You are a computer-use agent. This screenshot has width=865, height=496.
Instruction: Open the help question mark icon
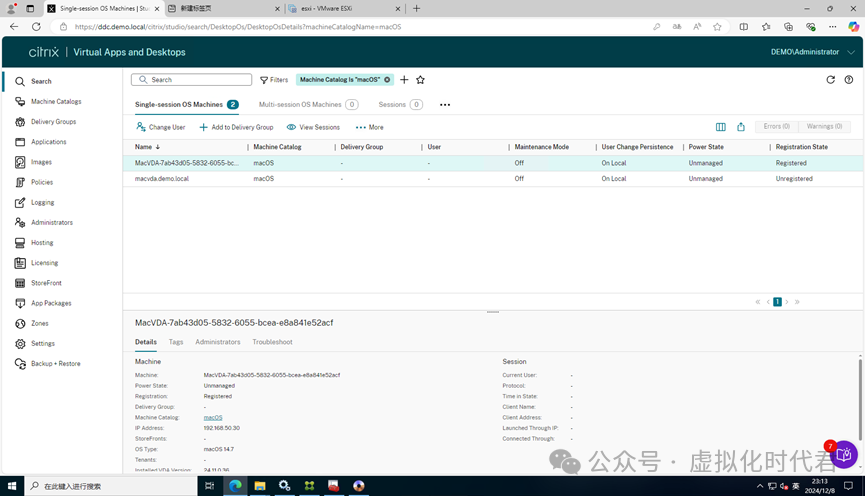point(848,79)
